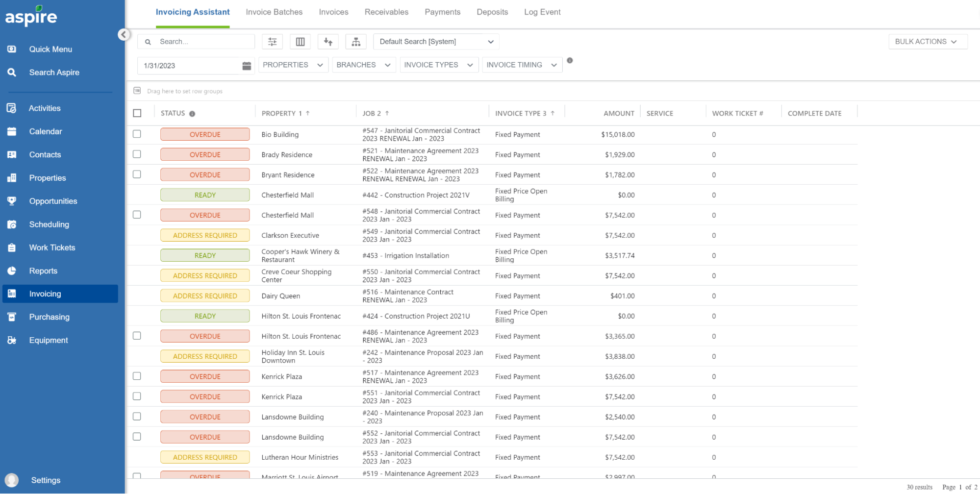
Task: Click the user avatar beside Settings
Action: (12, 480)
